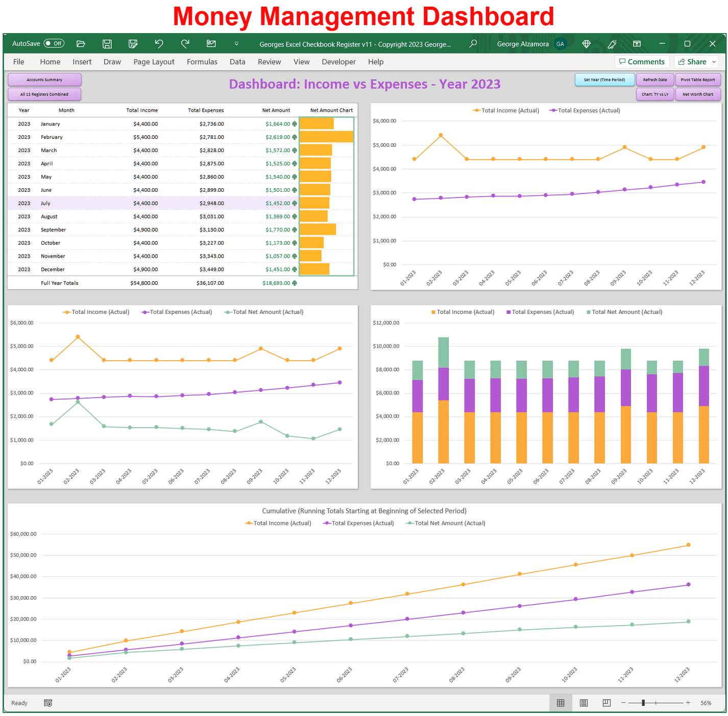The width and height of the screenshot is (728, 716).
Task: Open the Developer ribbon tab
Action: [x=338, y=61]
